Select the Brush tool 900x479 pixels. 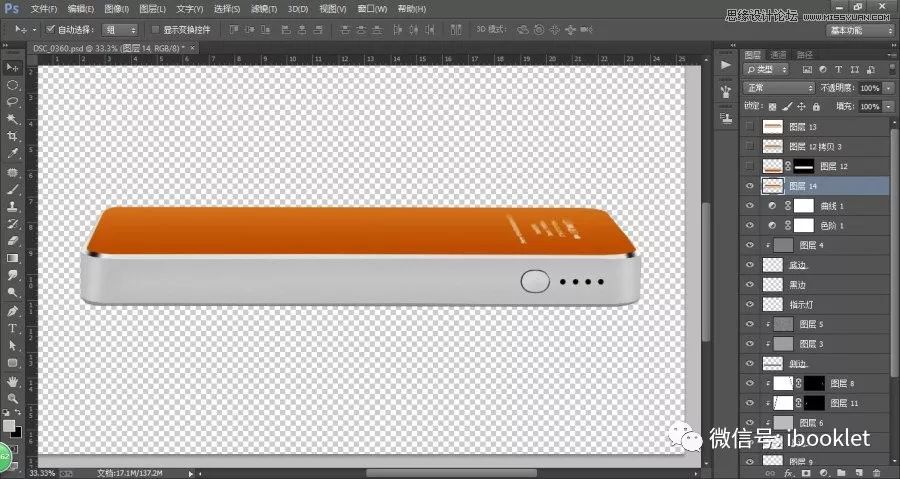point(12,190)
